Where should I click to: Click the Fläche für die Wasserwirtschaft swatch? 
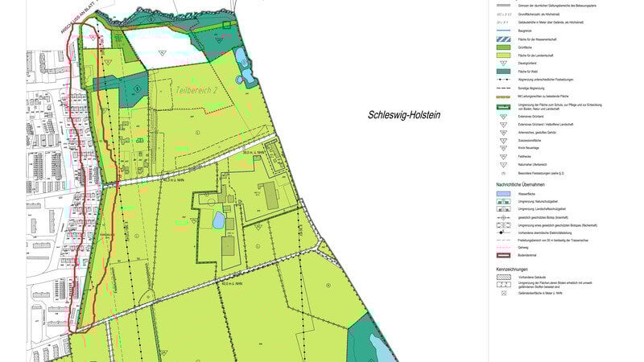(x=504, y=39)
